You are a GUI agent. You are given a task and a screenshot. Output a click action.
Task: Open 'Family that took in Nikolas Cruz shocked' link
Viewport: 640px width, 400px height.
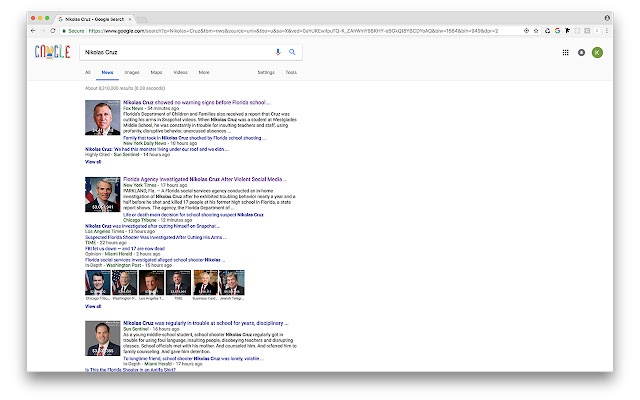click(x=194, y=138)
